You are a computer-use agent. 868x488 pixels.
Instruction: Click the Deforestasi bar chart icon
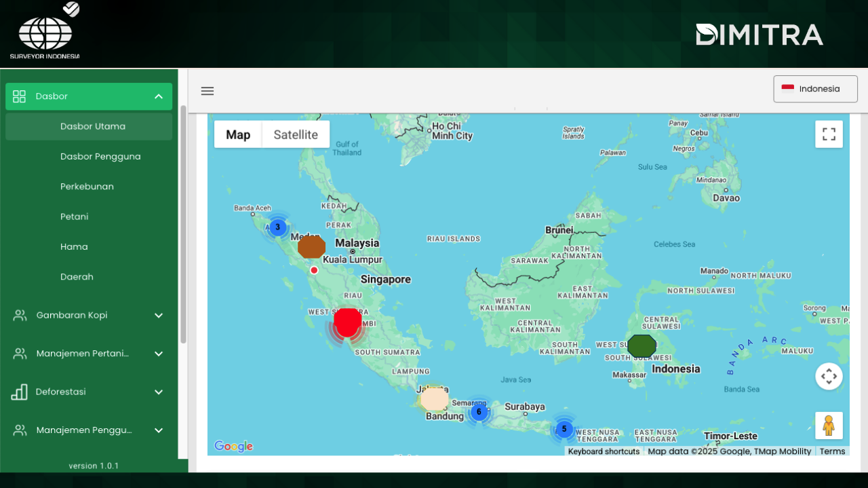[19, 392]
